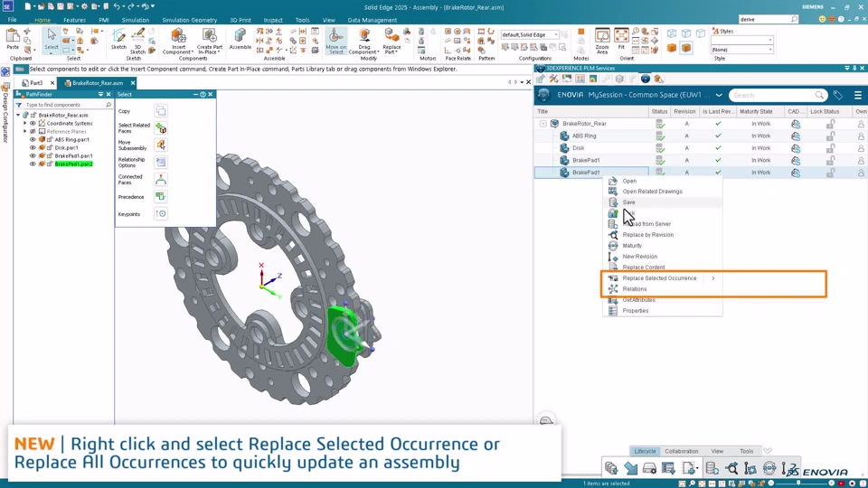868x488 pixels.
Task: Open the ENOVIA search magnifier icon
Action: [819, 95]
